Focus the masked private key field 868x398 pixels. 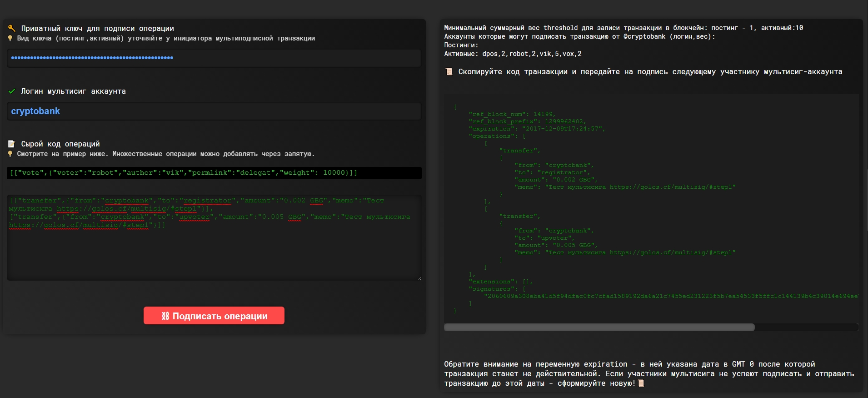(x=214, y=58)
